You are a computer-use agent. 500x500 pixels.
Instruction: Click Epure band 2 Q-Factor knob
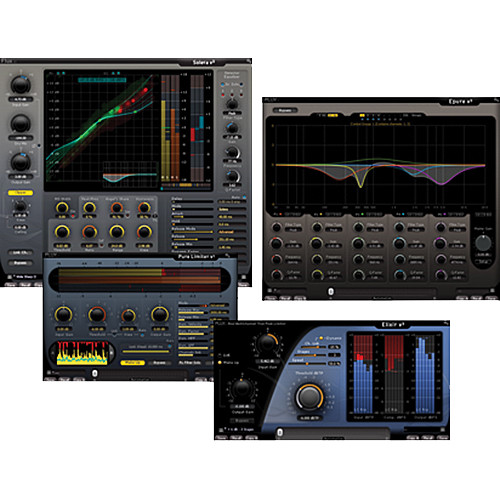pyautogui.click(x=317, y=275)
